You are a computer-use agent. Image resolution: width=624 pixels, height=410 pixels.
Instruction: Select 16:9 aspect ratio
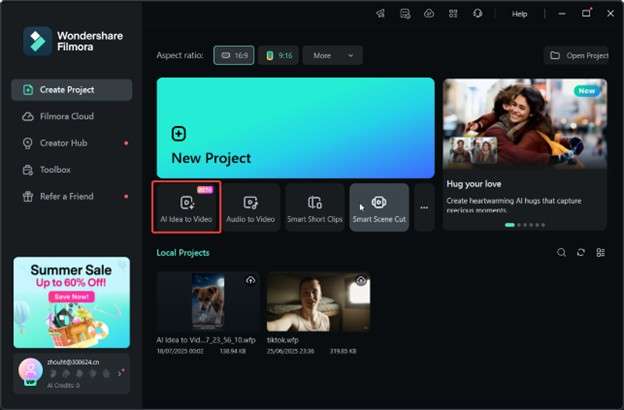(234, 55)
